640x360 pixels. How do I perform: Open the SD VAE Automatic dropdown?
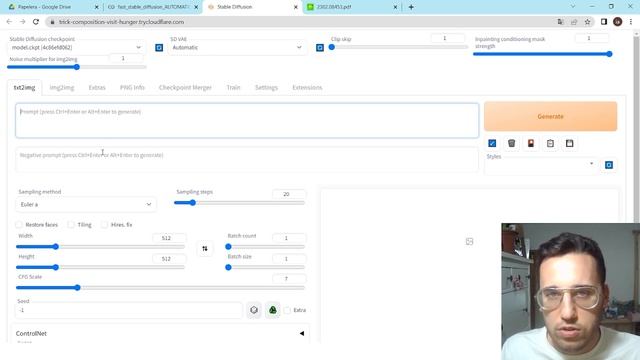click(x=238, y=47)
